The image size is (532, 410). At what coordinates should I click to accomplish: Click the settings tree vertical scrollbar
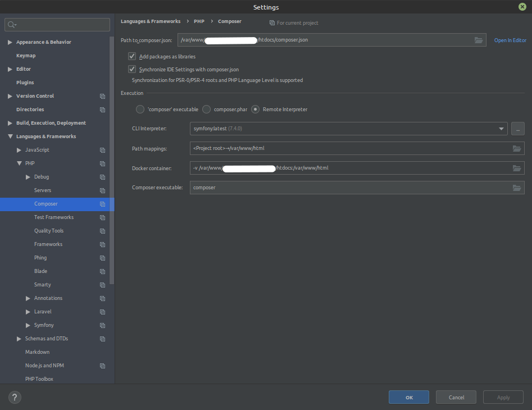tap(112, 161)
